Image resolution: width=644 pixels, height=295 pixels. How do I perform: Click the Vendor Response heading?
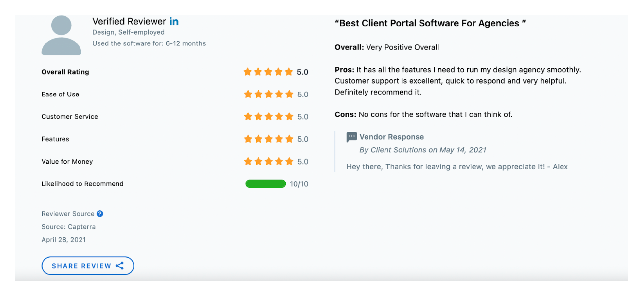point(391,137)
